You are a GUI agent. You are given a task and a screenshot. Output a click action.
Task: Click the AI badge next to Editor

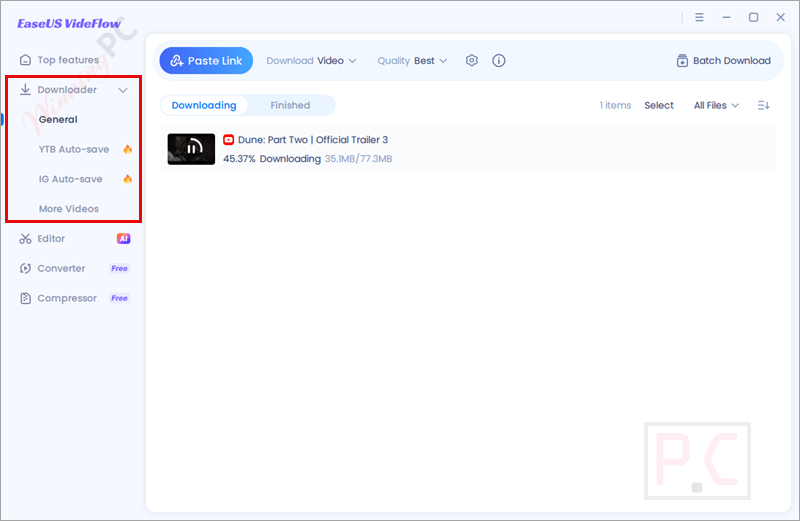point(123,238)
